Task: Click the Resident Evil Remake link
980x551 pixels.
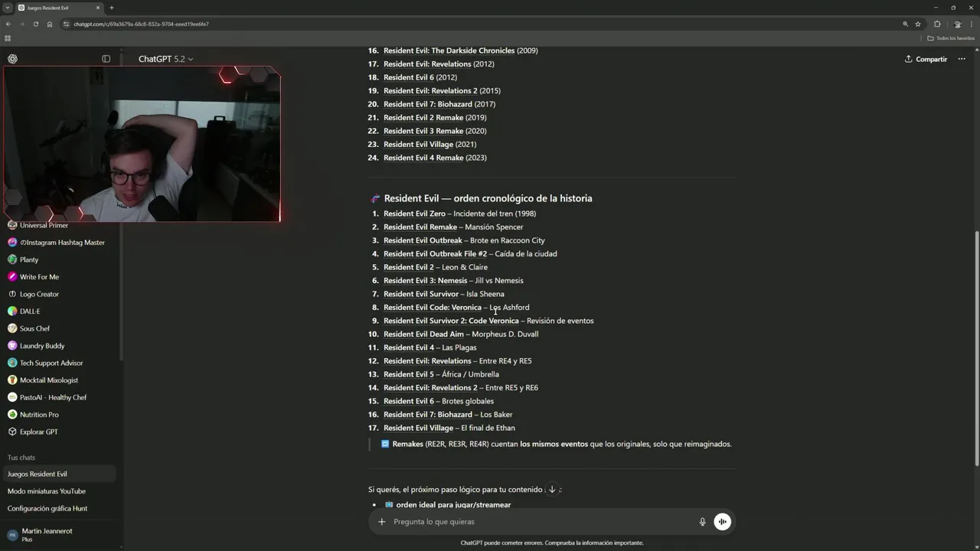Action: (x=420, y=227)
